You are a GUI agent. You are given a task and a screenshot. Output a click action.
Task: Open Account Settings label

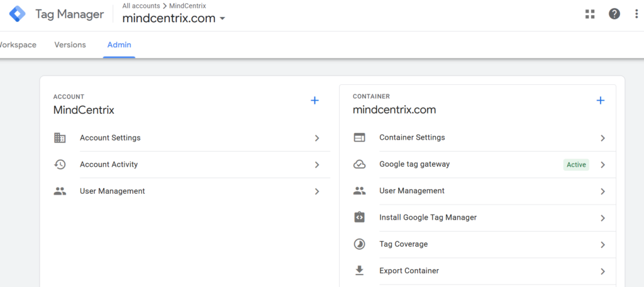[x=110, y=138]
